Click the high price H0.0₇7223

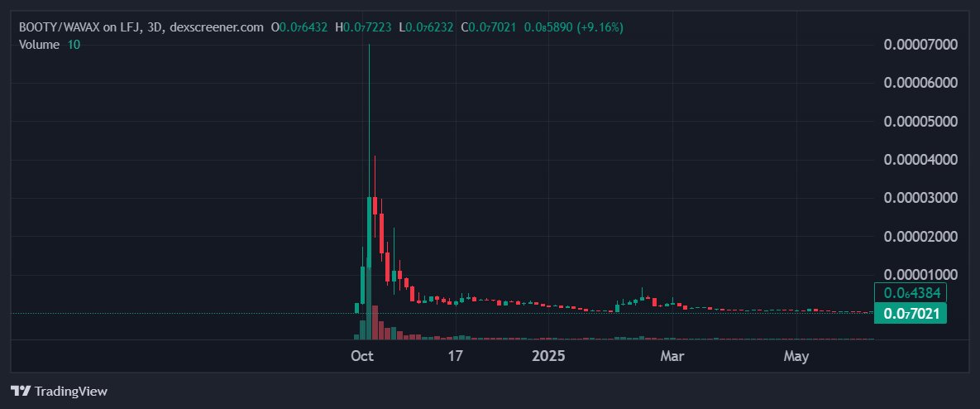pos(363,27)
